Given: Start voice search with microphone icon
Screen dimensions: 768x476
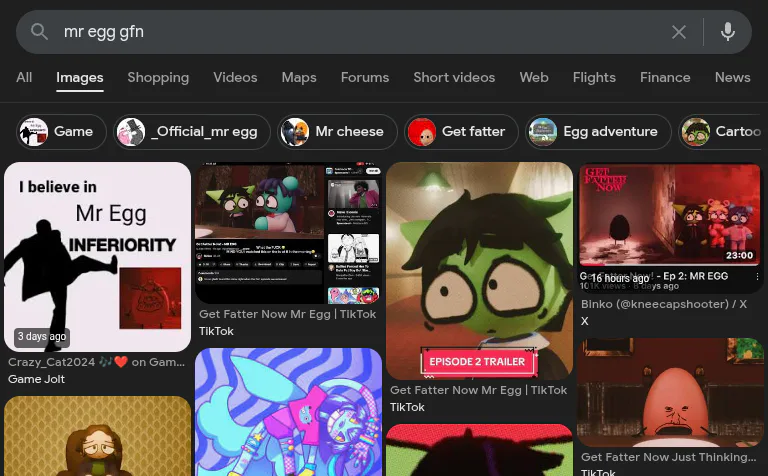Looking at the screenshot, I should (728, 32).
